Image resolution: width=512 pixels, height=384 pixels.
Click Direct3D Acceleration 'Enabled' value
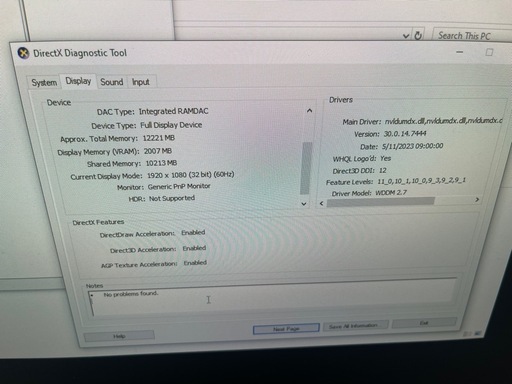[194, 248]
